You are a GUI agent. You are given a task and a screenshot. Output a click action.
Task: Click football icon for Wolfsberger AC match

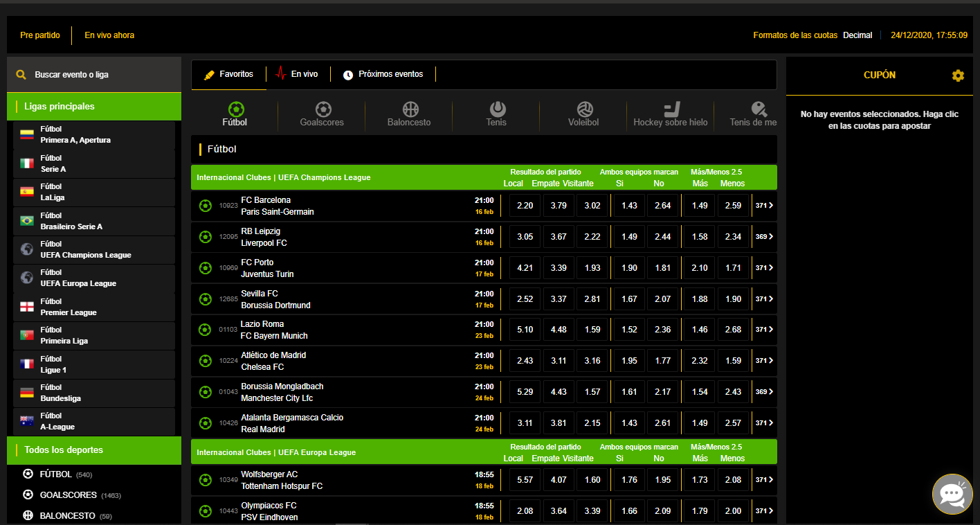(206, 480)
